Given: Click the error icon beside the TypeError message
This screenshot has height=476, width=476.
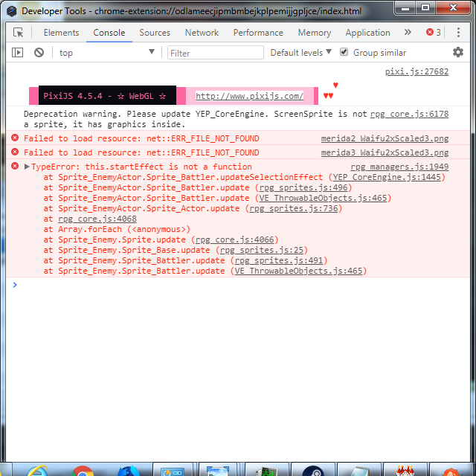Looking at the screenshot, I should (x=15, y=166).
